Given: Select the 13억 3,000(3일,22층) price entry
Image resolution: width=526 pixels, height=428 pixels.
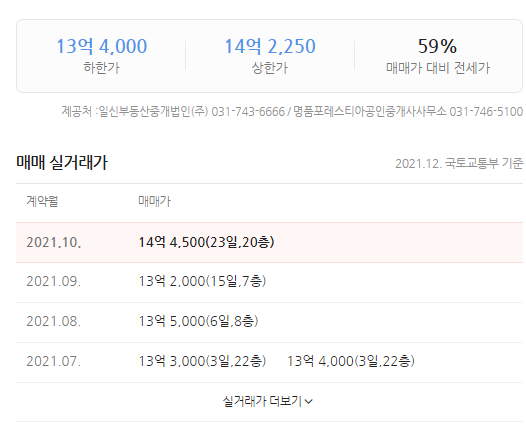Looking at the screenshot, I should tap(202, 362).
